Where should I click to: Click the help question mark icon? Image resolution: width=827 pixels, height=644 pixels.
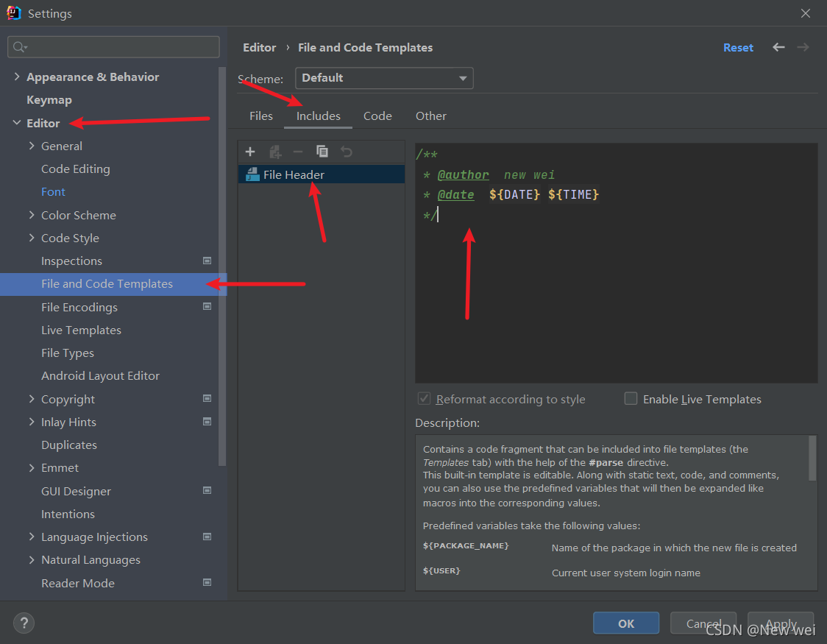24,623
